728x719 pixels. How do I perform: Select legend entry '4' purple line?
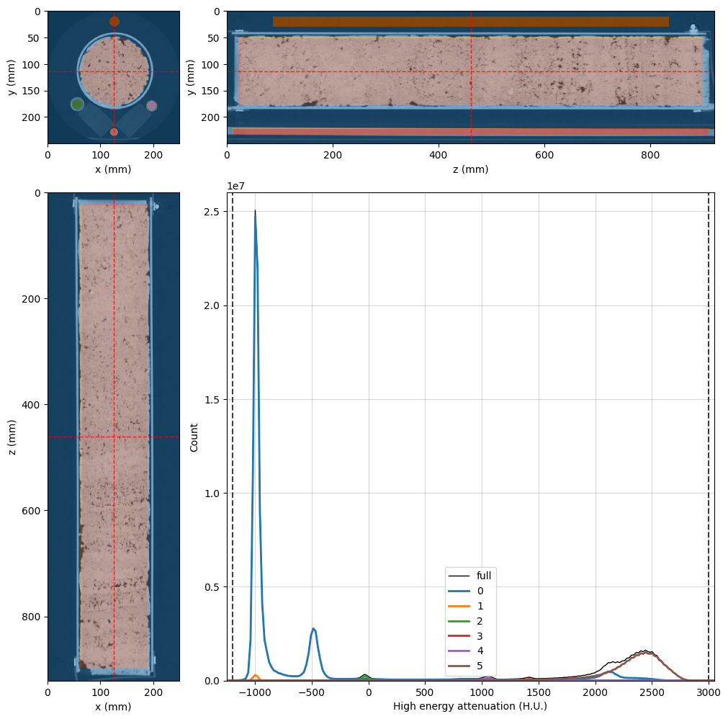tap(466, 651)
